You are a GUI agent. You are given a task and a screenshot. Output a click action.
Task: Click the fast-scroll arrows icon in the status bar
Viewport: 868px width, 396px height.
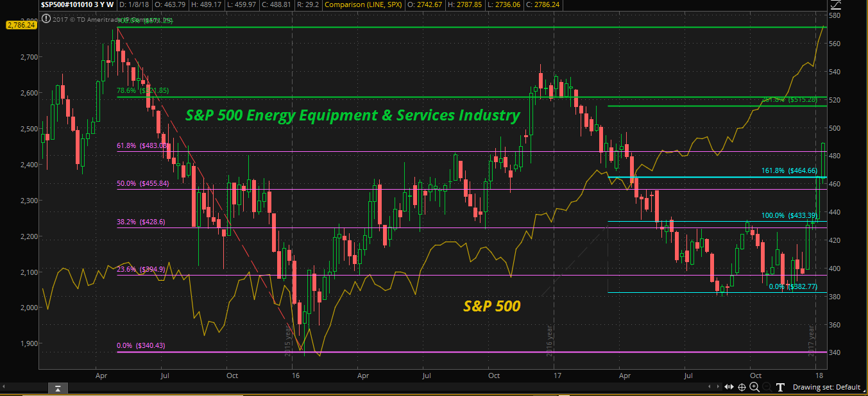pyautogui.click(x=729, y=386)
